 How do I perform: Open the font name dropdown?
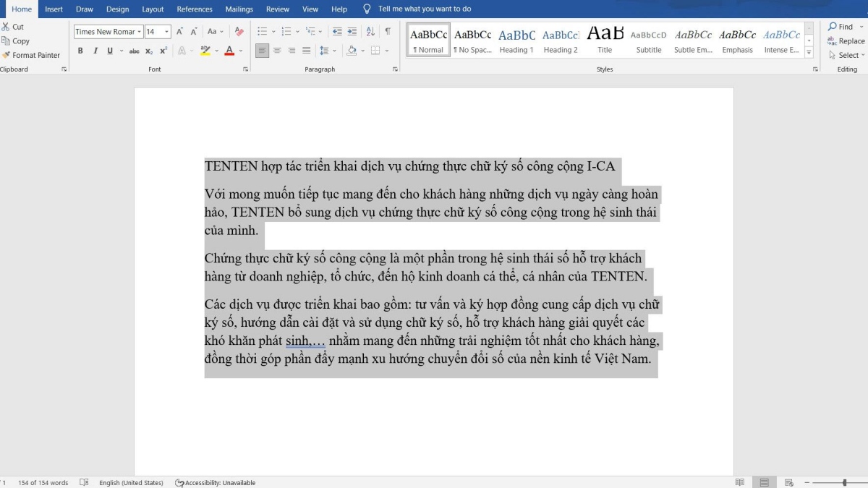[139, 32]
